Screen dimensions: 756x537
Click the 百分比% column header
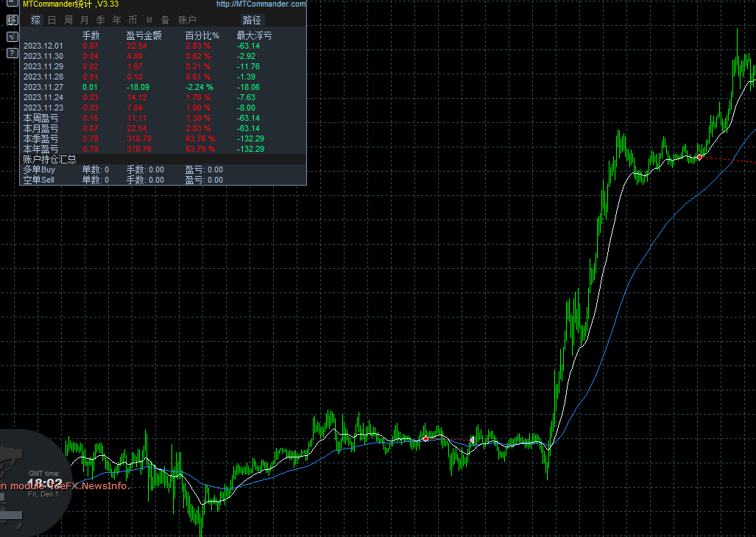(202, 35)
